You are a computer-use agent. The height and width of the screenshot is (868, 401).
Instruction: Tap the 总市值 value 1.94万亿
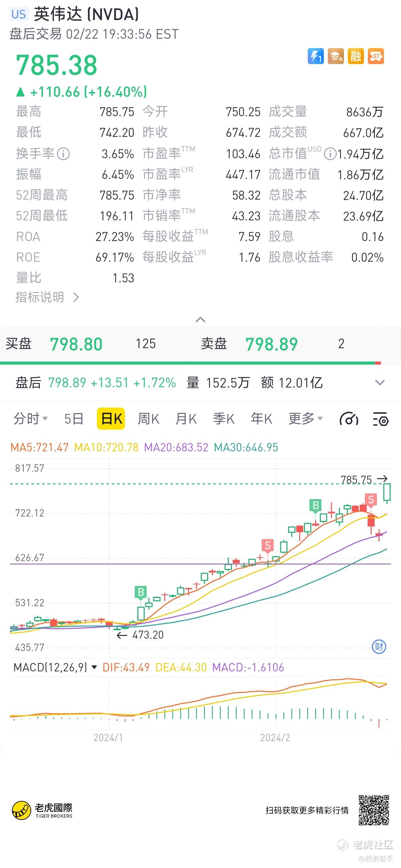361,154
